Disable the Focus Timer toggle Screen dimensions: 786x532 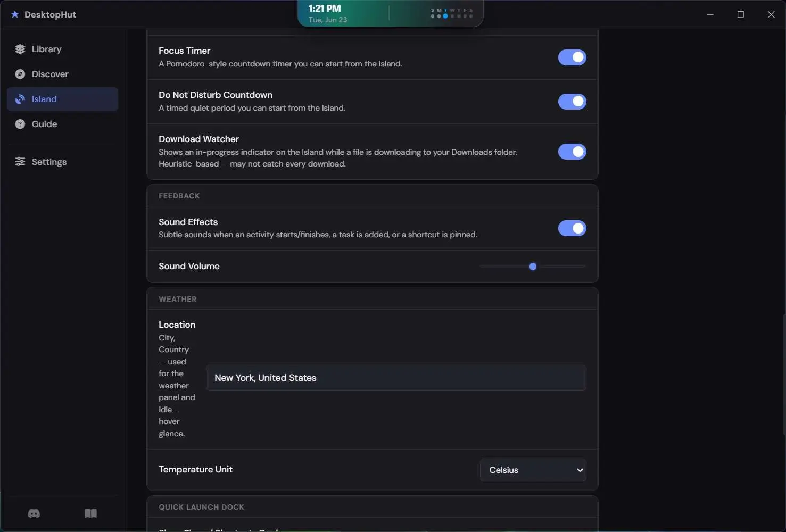pyautogui.click(x=572, y=57)
